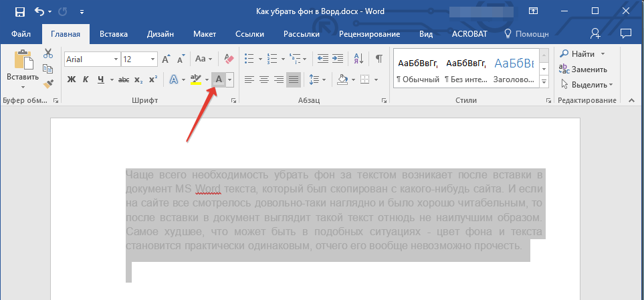Click the Format Painter brush icon

[x=48, y=84]
